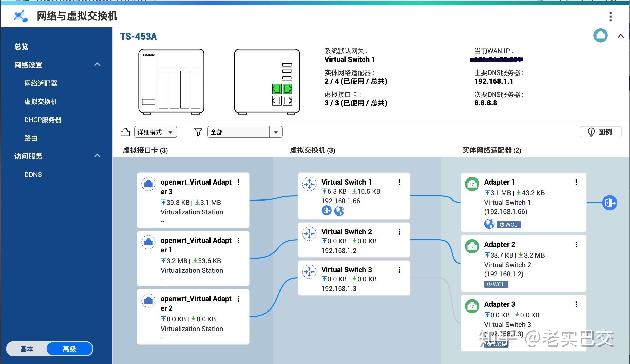Open options menu for Virtual Switch 3
Screen dimensions: 630x364
coord(399,270)
